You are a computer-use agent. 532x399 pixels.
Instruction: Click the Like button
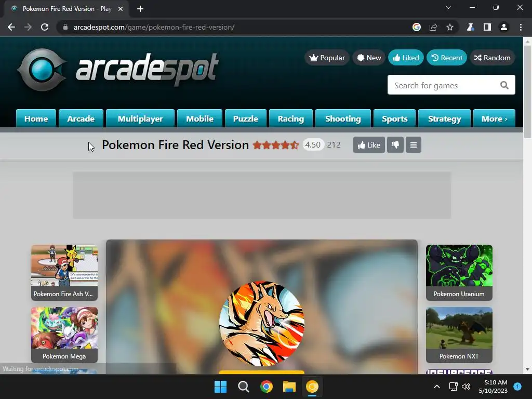coord(369,145)
